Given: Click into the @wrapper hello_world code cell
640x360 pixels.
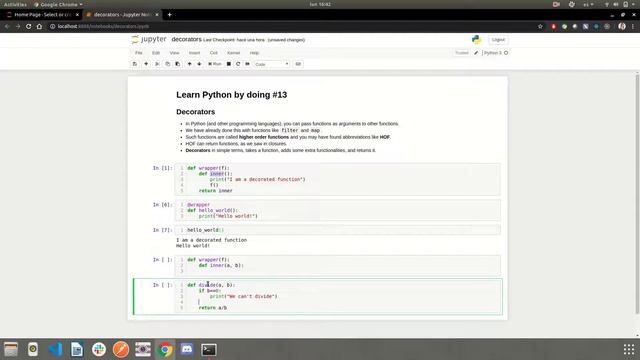Looking at the screenshot, I should point(338,210).
